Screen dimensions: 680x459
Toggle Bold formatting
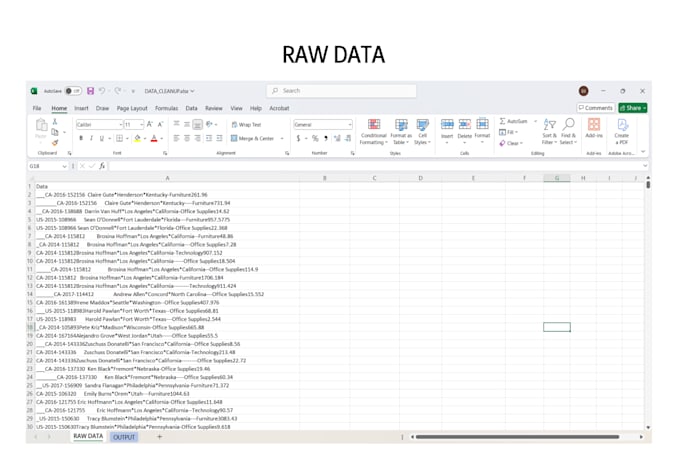[x=81, y=138]
